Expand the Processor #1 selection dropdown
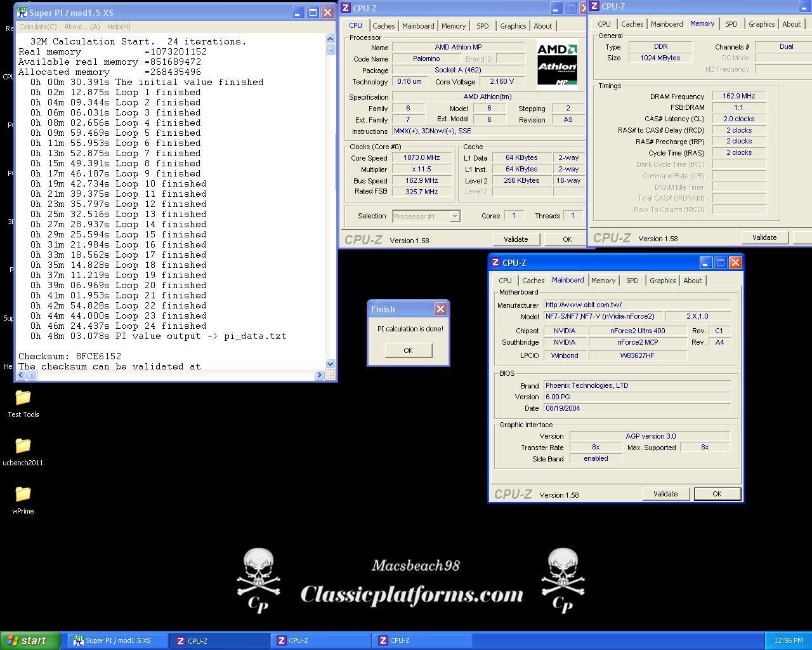Viewport: 812px width, 650px height. pos(454,216)
